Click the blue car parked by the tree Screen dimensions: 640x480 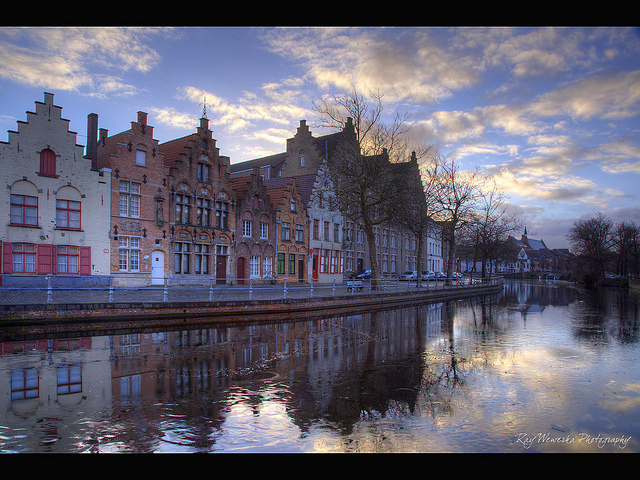pyautogui.click(x=362, y=274)
